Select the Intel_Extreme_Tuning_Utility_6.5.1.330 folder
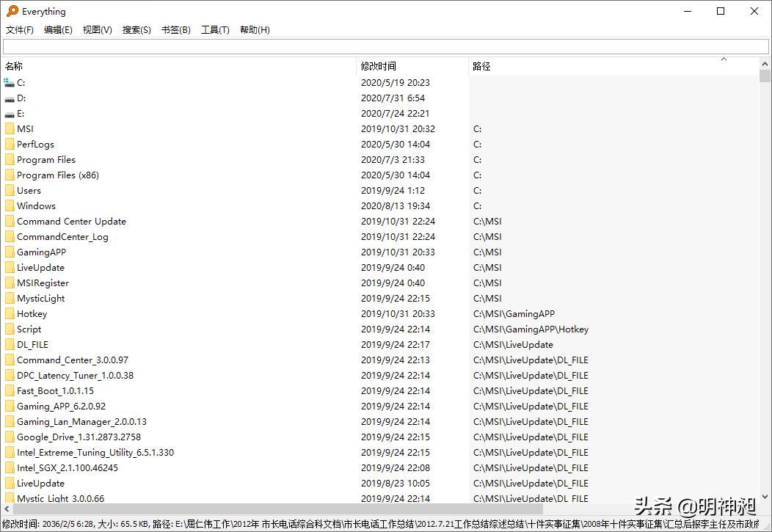Viewport: 772px width, 532px height. tap(95, 453)
